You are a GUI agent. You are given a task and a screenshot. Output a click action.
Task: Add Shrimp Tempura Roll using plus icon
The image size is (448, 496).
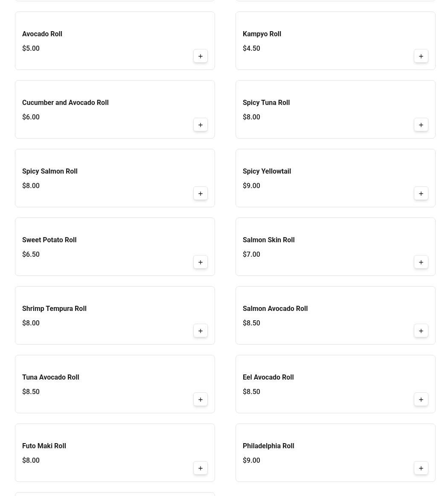[x=201, y=331]
